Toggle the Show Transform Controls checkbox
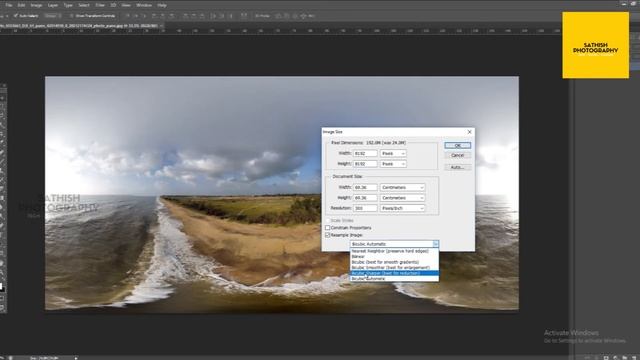640x360 pixels. point(71,16)
